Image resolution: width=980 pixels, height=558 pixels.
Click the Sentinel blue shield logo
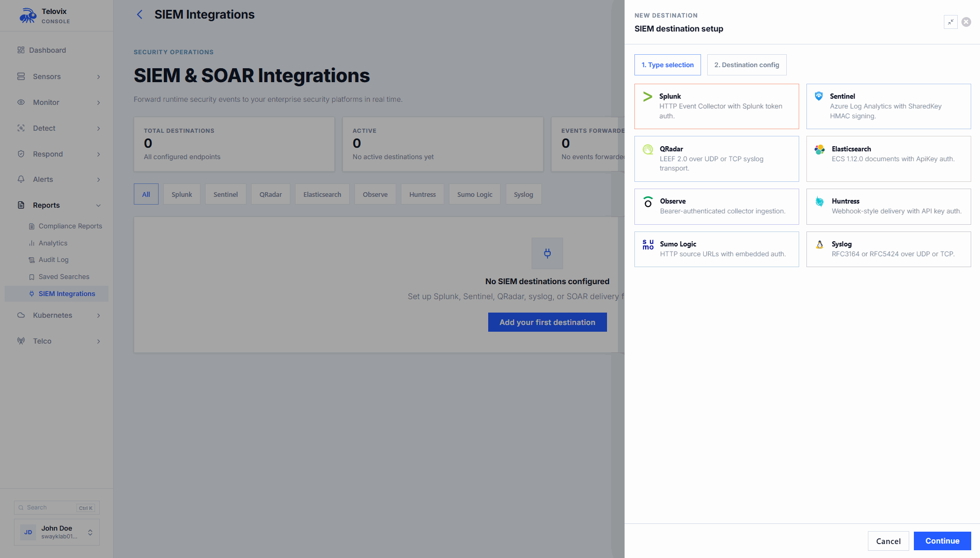click(819, 96)
